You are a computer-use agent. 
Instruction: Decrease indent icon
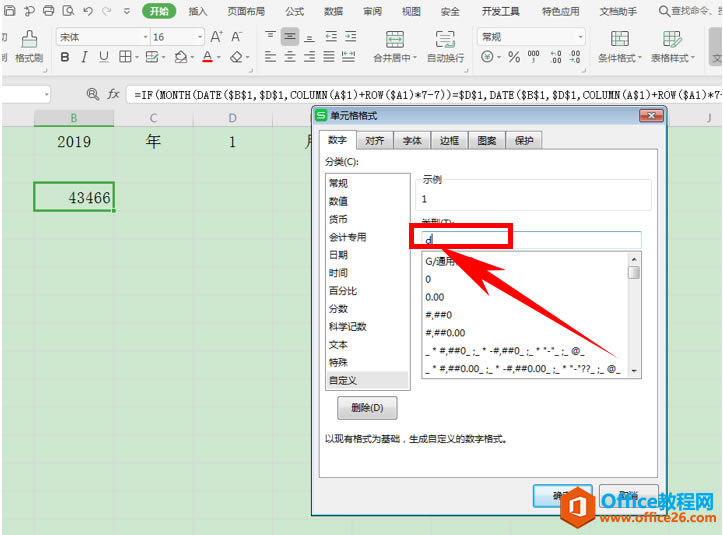(x=331, y=36)
